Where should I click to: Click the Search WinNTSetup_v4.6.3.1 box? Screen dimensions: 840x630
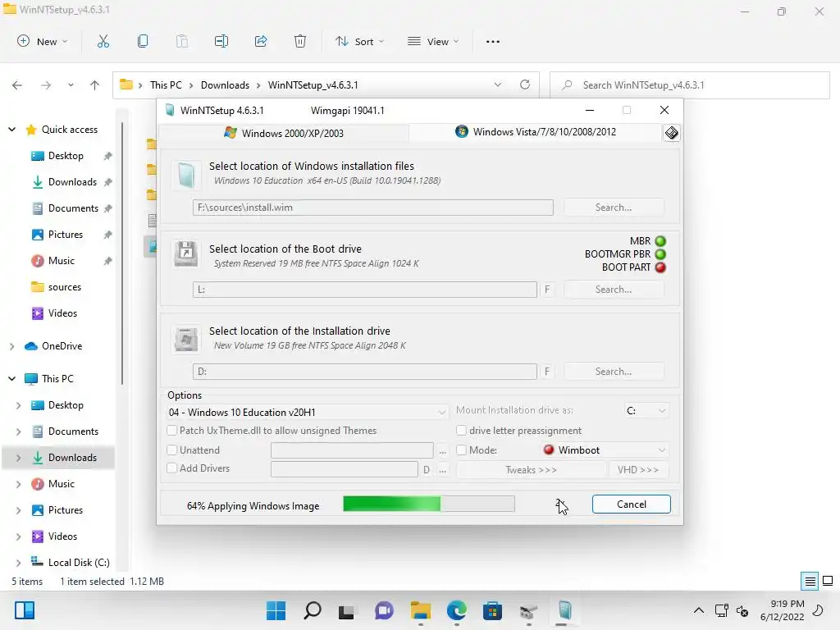(x=689, y=85)
